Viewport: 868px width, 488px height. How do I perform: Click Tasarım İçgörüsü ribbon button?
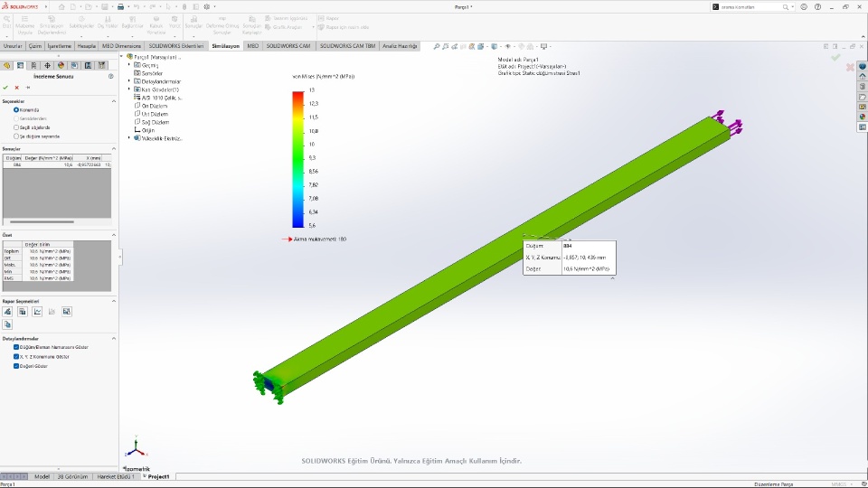pos(287,18)
